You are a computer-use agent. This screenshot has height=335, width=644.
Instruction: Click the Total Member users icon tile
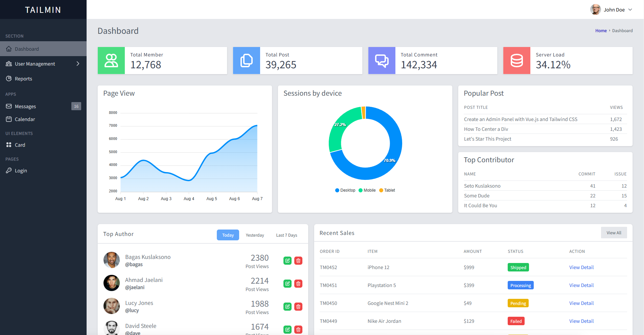[111, 61]
